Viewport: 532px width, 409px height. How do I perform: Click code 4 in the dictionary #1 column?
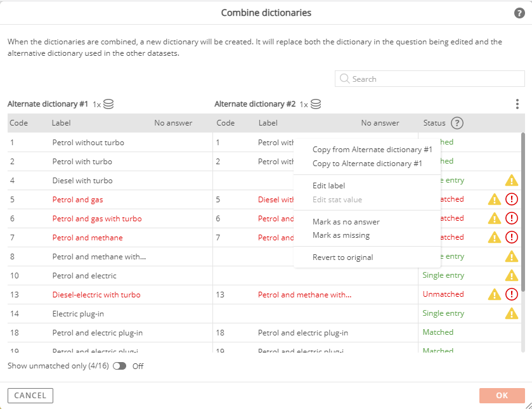[x=12, y=181]
